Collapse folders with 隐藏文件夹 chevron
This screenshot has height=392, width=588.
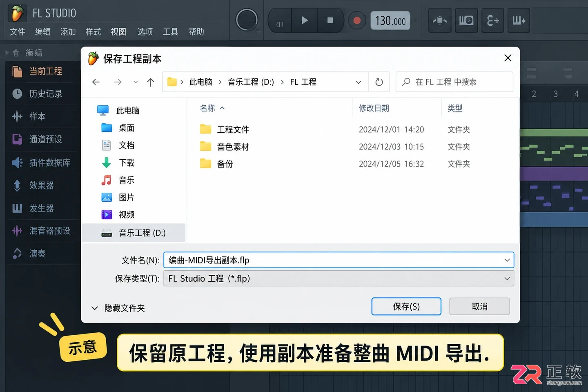pyautogui.click(x=95, y=308)
